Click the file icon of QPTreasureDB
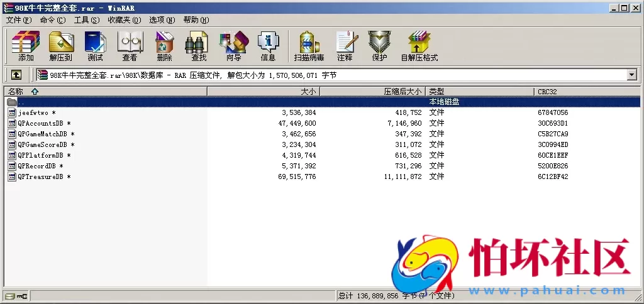The image size is (644, 304). coord(12,177)
